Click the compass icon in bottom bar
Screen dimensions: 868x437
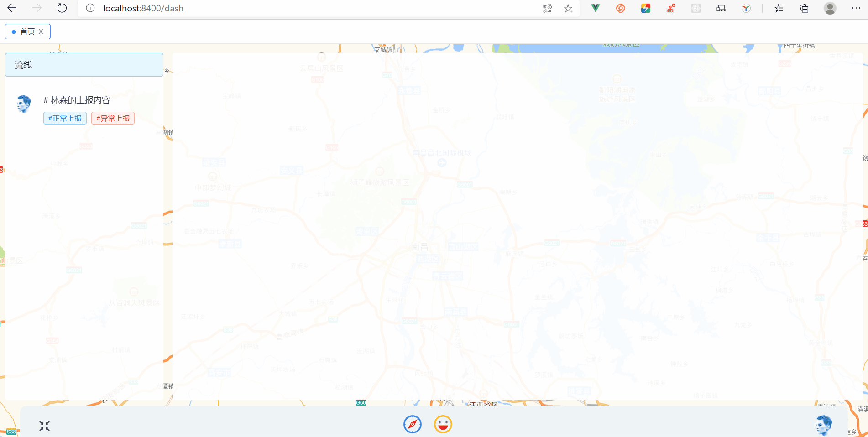(413, 424)
